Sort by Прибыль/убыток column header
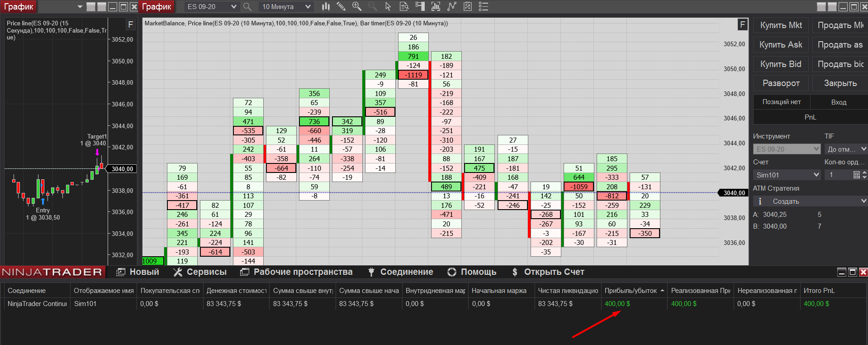Viewport: 868px width, 345px height. (x=634, y=291)
